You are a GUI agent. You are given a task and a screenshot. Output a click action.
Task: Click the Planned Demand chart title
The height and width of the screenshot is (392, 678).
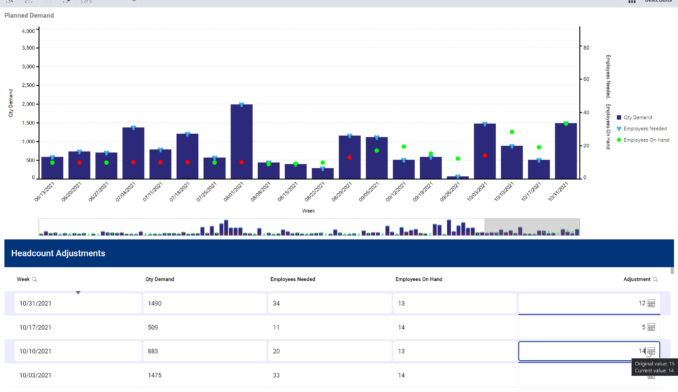click(29, 16)
